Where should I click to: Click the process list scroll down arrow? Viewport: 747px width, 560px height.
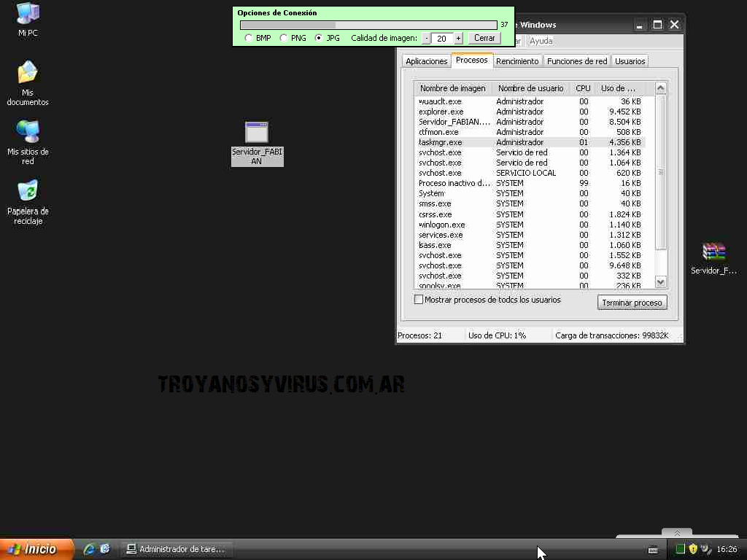coord(661,282)
